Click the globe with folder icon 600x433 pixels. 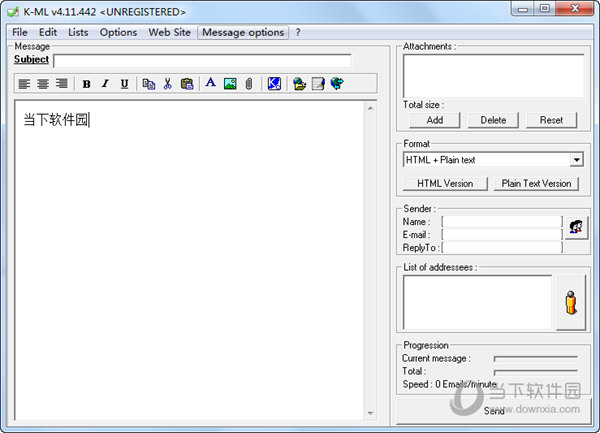[x=299, y=84]
